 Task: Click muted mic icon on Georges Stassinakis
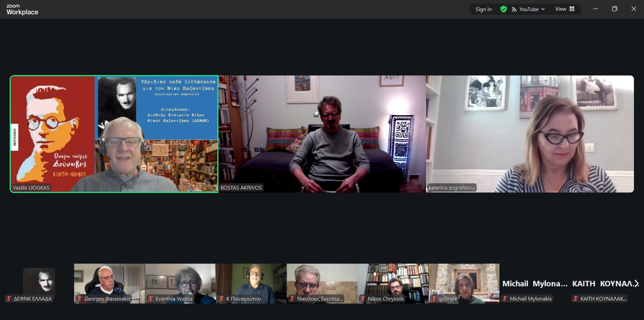(79, 299)
